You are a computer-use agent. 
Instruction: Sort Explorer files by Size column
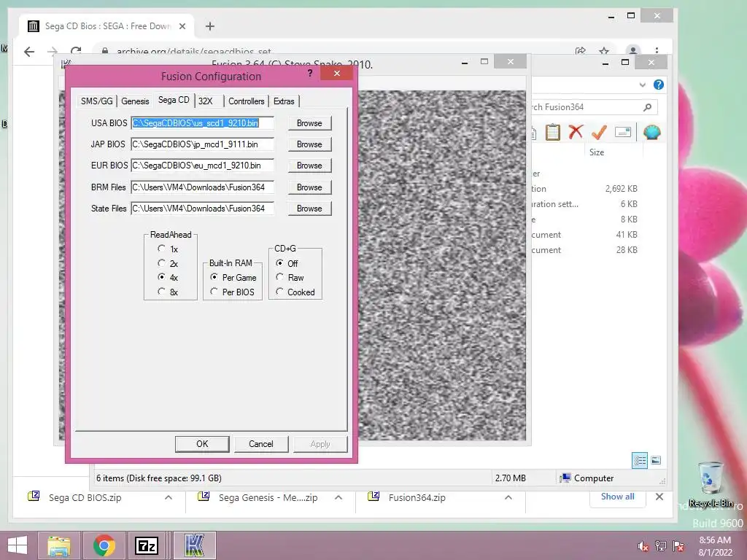click(597, 152)
